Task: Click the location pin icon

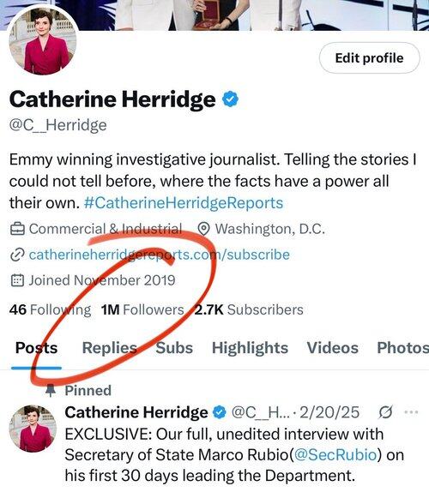Action: coord(203,229)
